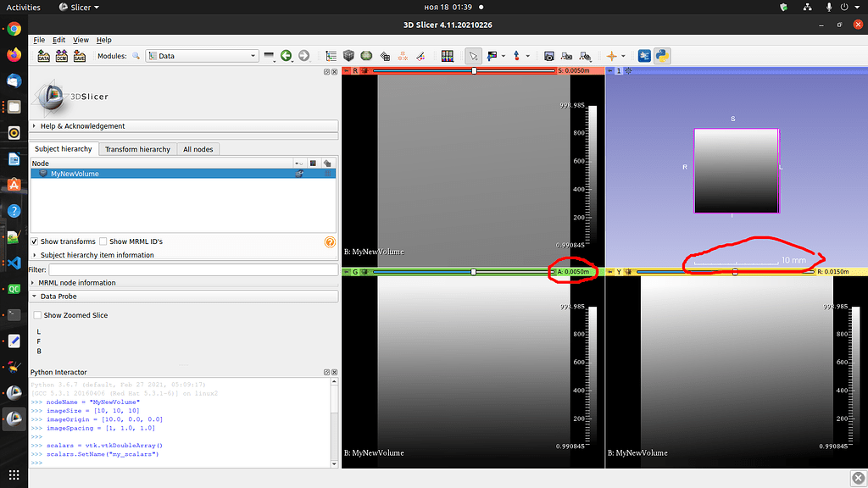Enable the Show Zoomed Slice checkbox

(37, 314)
